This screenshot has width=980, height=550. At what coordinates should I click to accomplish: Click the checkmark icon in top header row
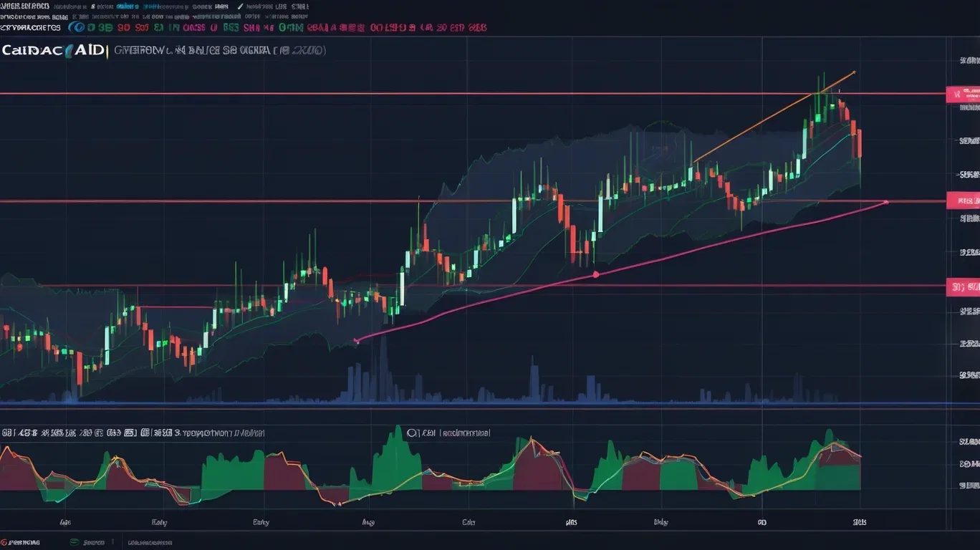241,6
